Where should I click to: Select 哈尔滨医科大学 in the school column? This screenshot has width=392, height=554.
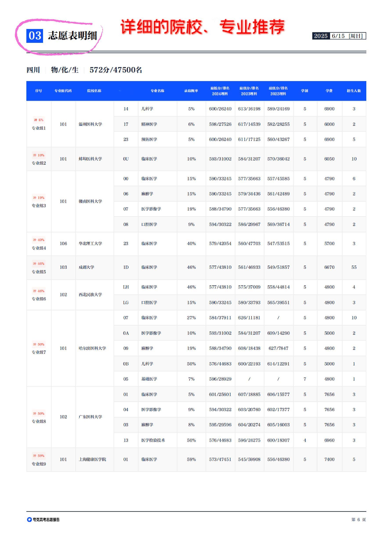(92, 348)
